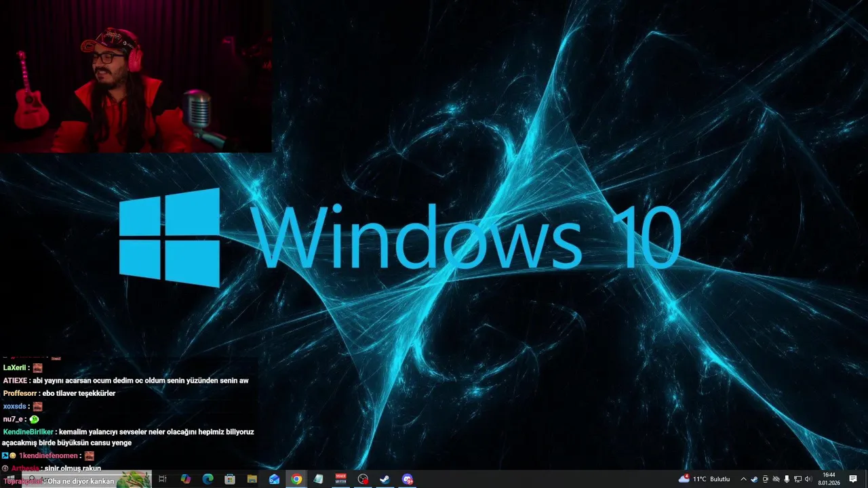
Task: Open the weather widget showing 11°C Bulutlu
Action: click(705, 479)
